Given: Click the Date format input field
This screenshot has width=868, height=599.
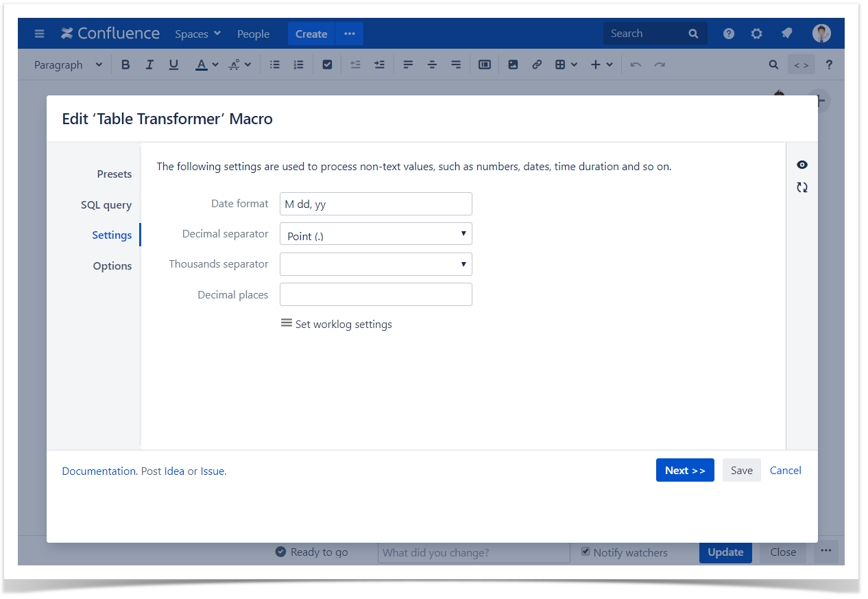Looking at the screenshot, I should coord(376,204).
